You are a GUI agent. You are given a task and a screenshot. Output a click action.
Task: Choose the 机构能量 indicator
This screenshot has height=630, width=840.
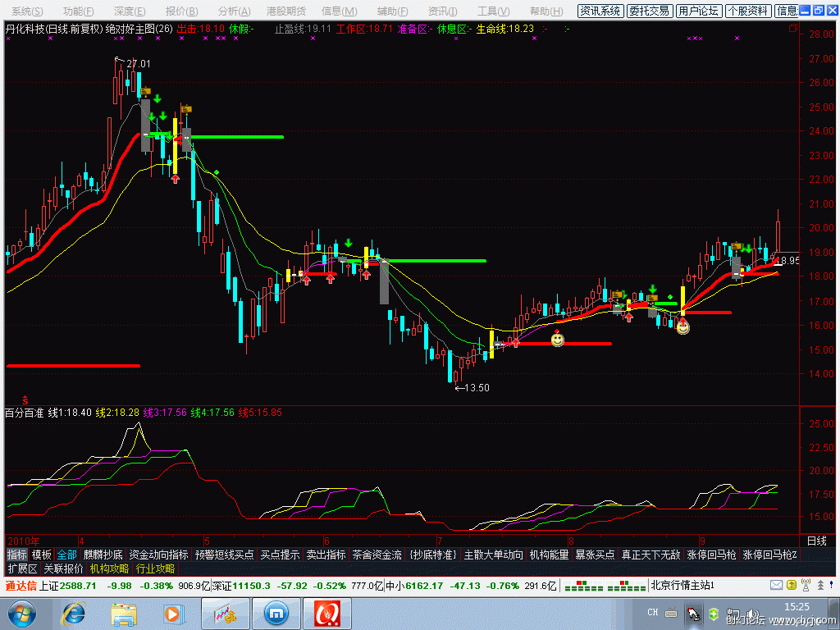[549, 555]
